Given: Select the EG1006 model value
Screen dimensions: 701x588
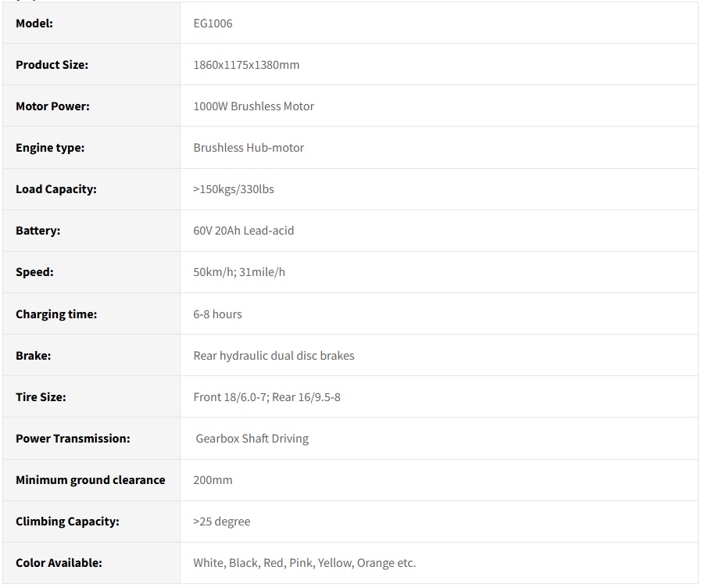Looking at the screenshot, I should [x=213, y=23].
